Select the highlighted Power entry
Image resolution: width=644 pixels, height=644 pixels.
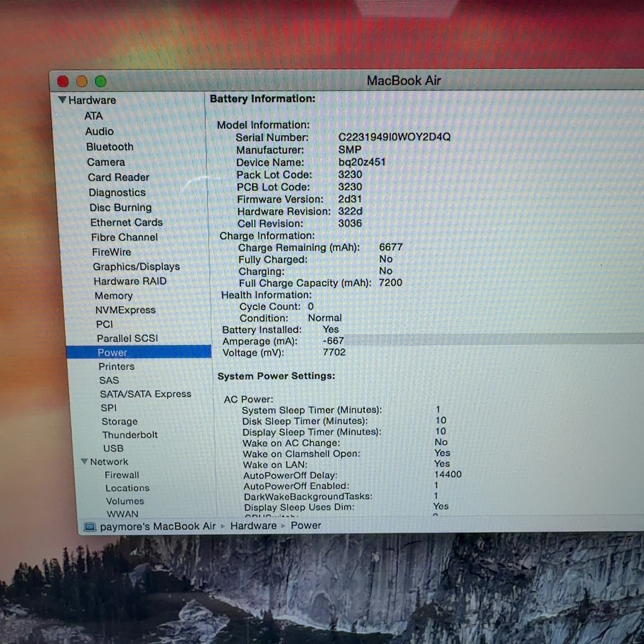point(138,352)
